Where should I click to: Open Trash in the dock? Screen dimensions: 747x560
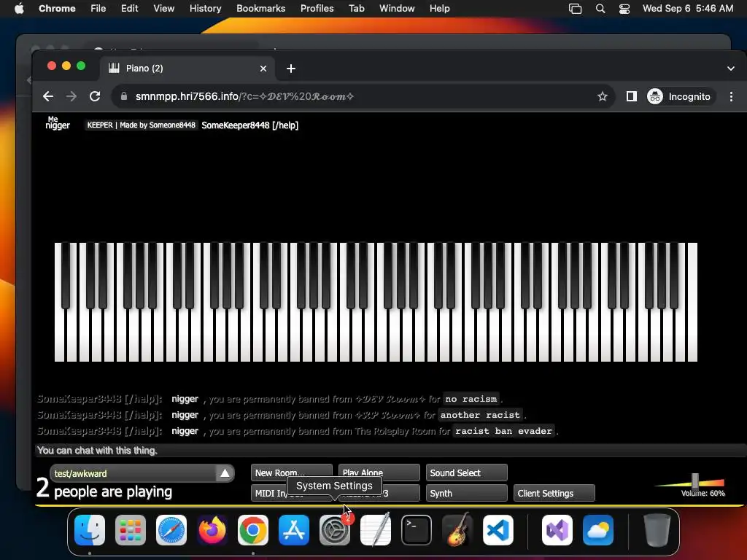pyautogui.click(x=657, y=530)
